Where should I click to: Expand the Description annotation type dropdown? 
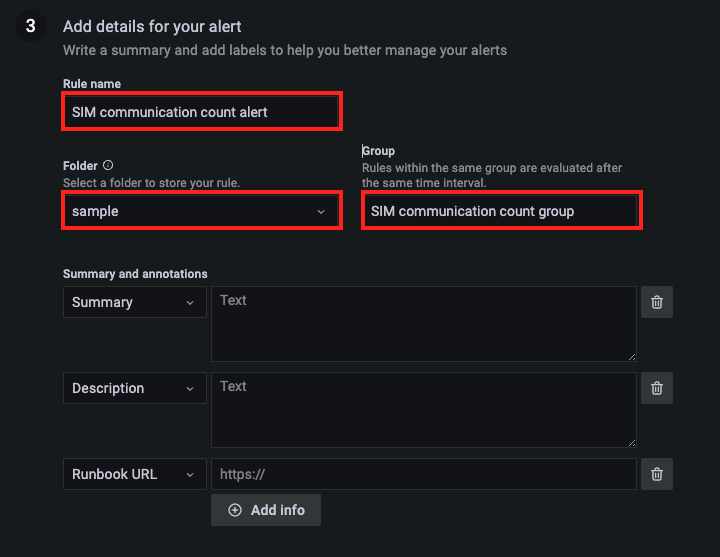135,388
